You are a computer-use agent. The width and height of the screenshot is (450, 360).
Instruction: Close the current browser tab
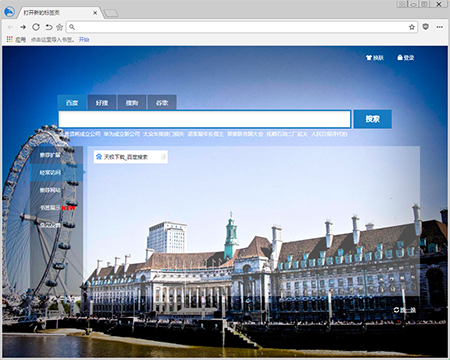tap(95, 13)
